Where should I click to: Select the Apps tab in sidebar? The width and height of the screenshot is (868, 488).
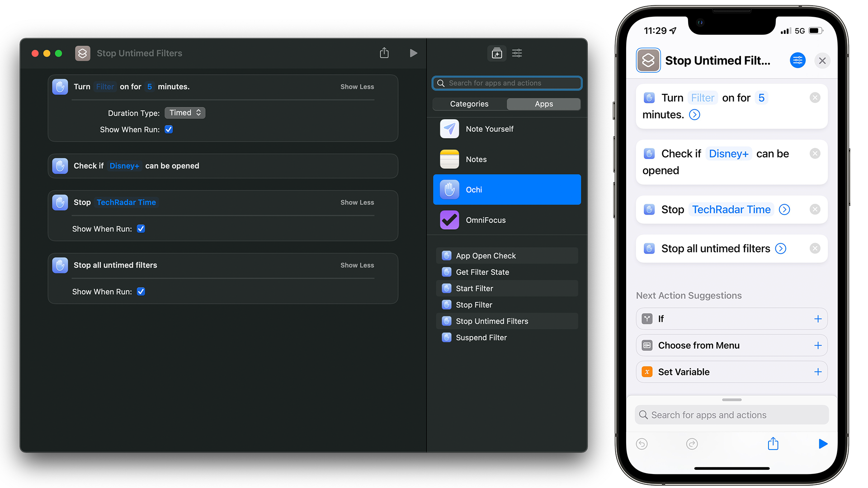pos(544,103)
